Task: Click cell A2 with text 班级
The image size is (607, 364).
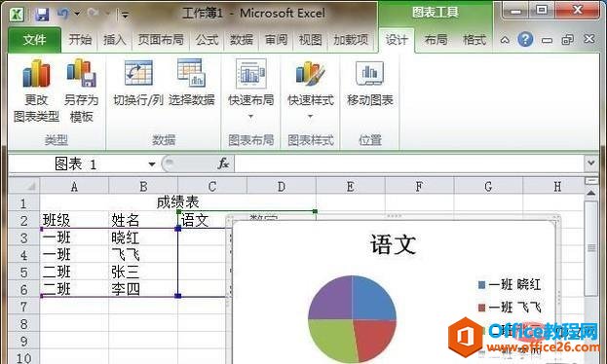Action: coord(74,220)
